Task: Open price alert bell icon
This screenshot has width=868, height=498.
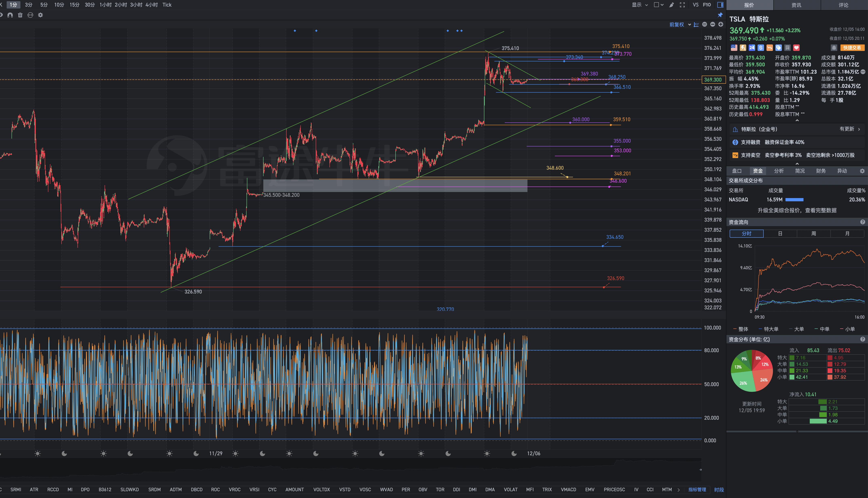Action: click(834, 48)
